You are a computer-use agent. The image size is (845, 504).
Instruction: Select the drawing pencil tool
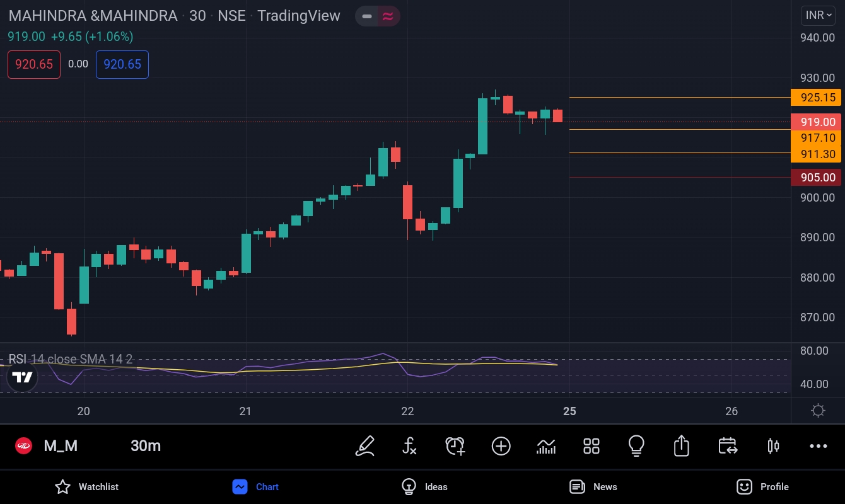[364, 446]
